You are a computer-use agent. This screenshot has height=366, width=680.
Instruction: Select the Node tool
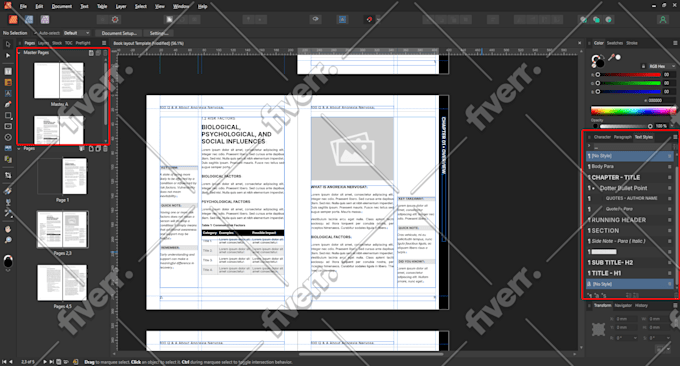point(8,56)
